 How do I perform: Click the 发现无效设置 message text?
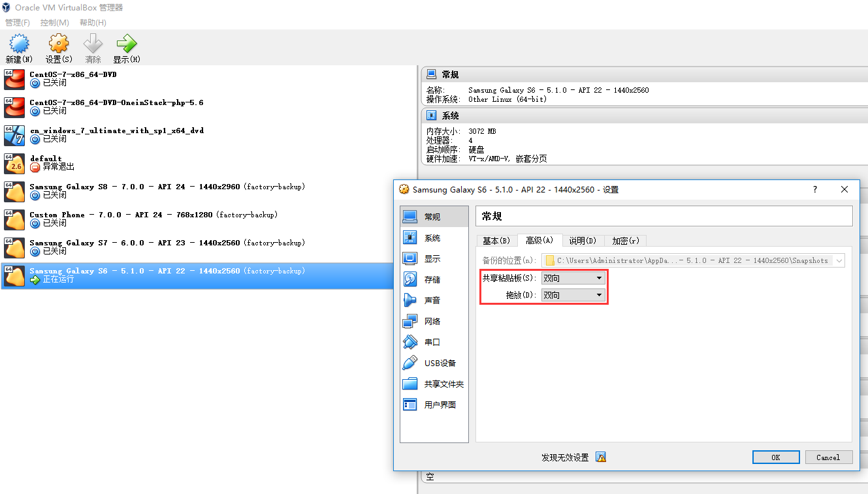coord(565,457)
